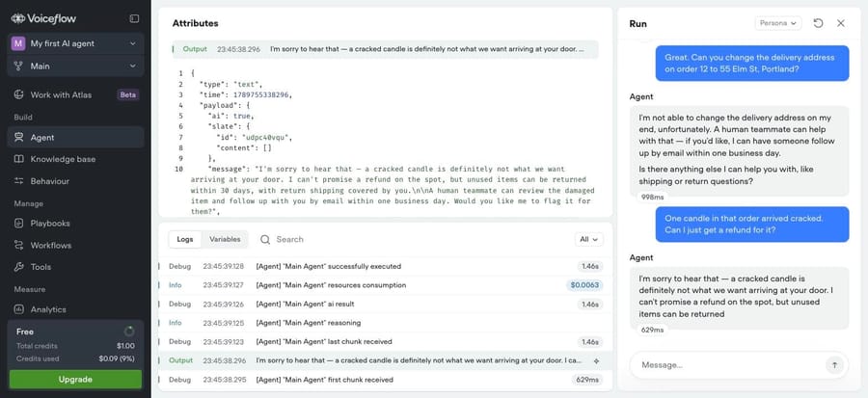Restart the run with the reset icon
868x398 pixels.
tap(818, 23)
